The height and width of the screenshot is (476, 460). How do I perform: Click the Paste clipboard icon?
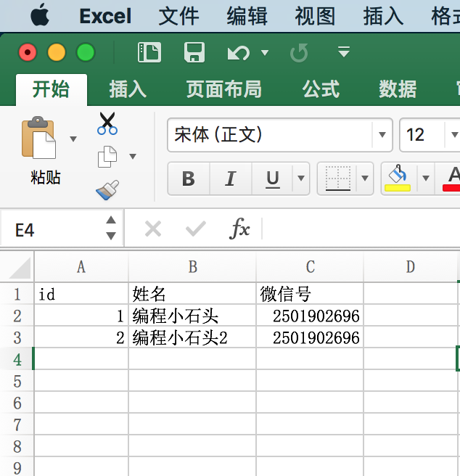pyautogui.click(x=38, y=138)
